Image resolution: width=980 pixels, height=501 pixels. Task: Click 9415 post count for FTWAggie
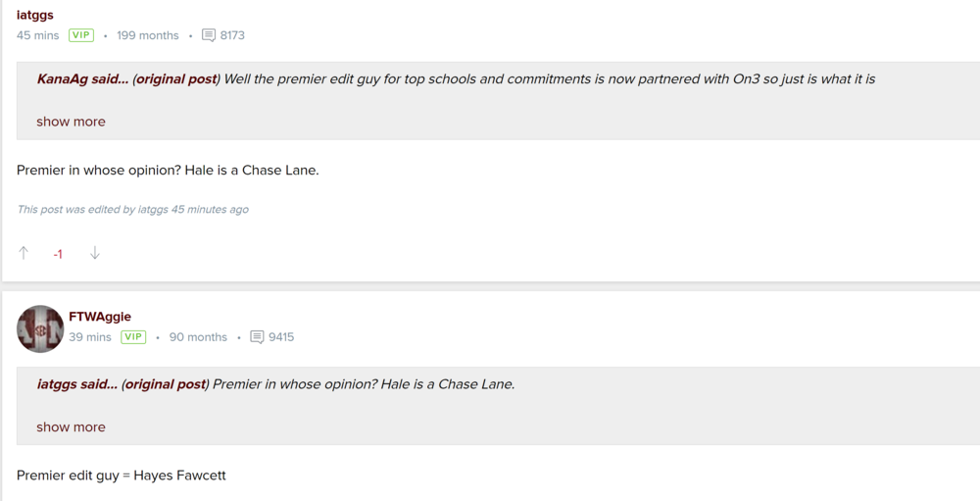281,337
